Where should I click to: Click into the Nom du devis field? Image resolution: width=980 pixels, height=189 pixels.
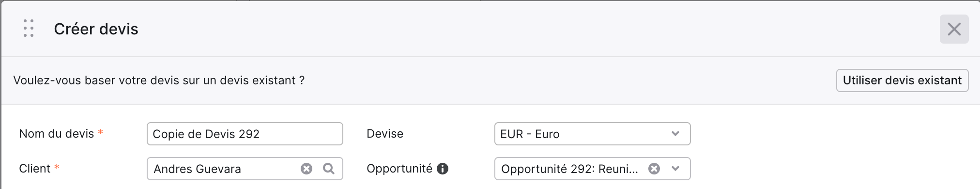tap(245, 134)
